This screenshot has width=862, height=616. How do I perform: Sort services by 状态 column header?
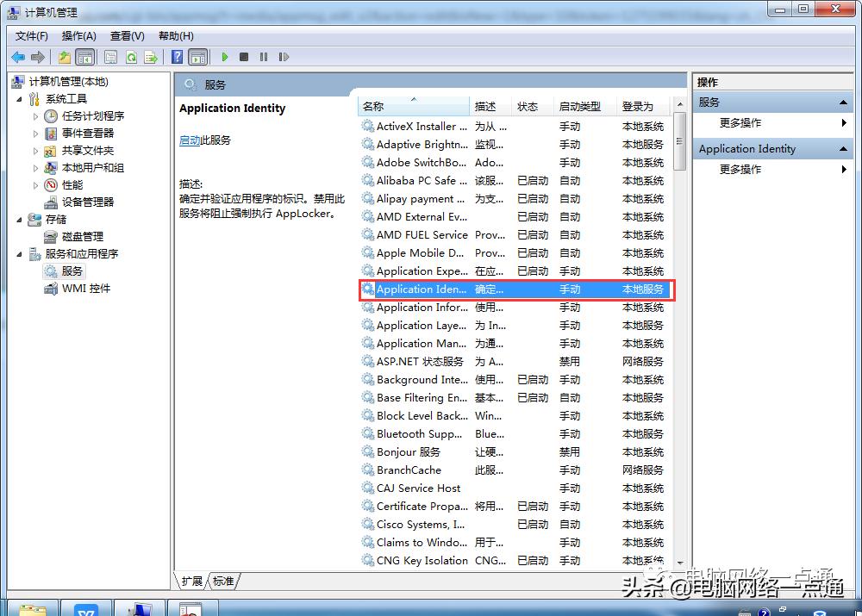click(533, 106)
